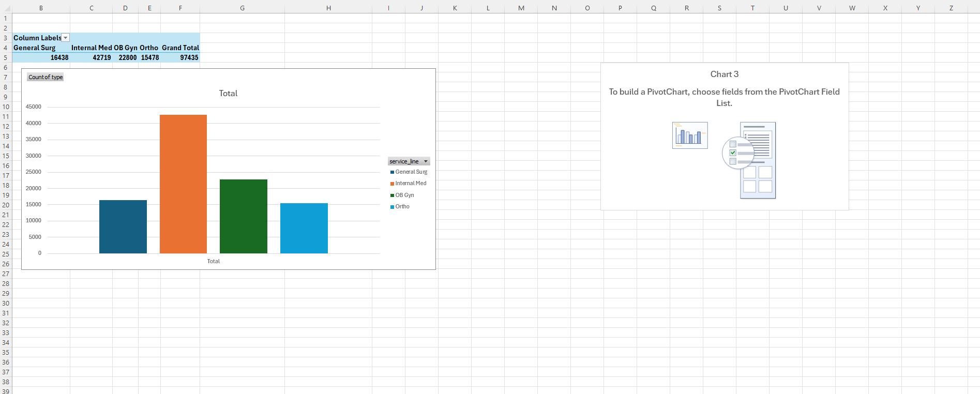Select cell with value 16438
The height and width of the screenshot is (394, 980).
tap(41, 57)
